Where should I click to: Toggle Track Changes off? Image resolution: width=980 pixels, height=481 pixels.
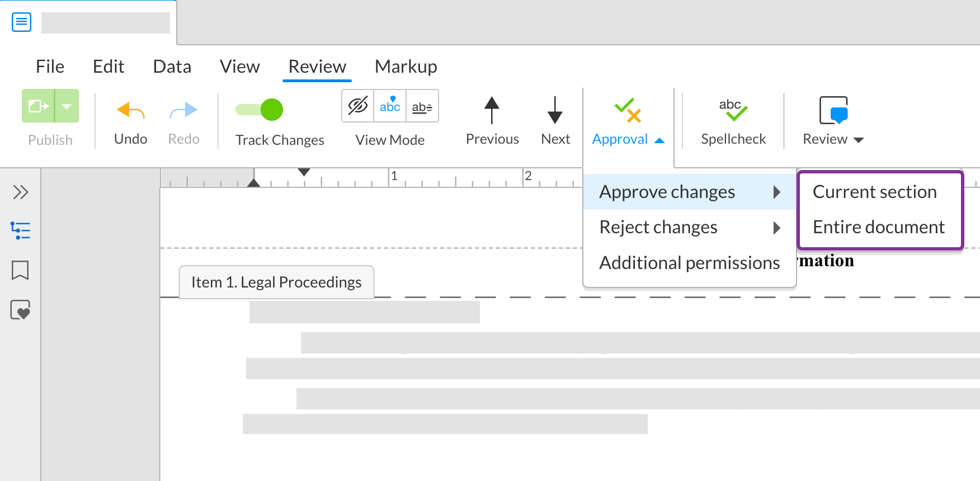point(259,110)
